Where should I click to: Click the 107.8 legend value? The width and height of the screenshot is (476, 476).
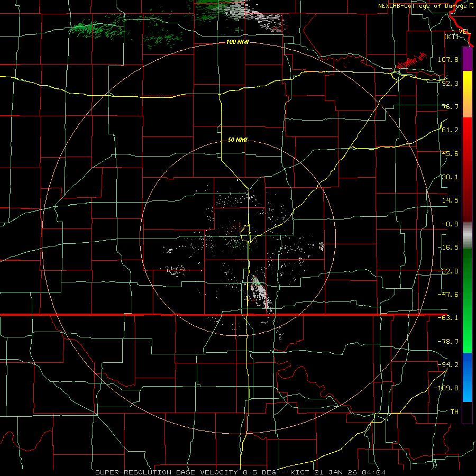448,59
